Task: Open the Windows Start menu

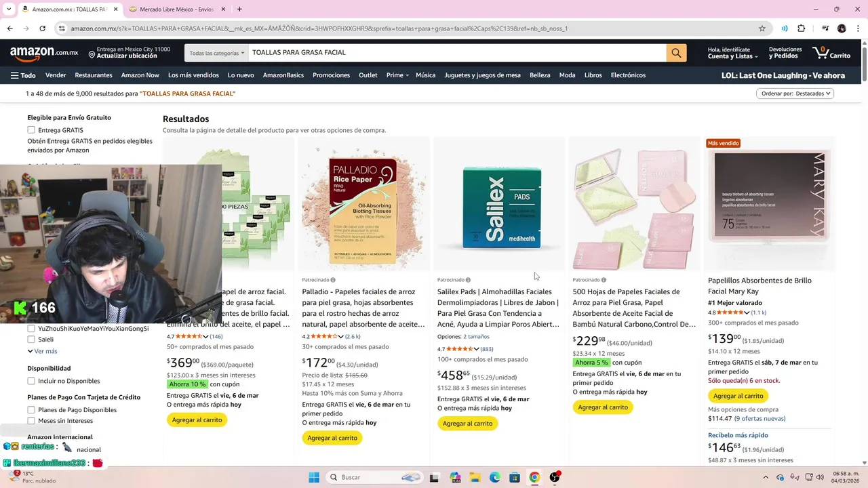Action: click(314, 477)
